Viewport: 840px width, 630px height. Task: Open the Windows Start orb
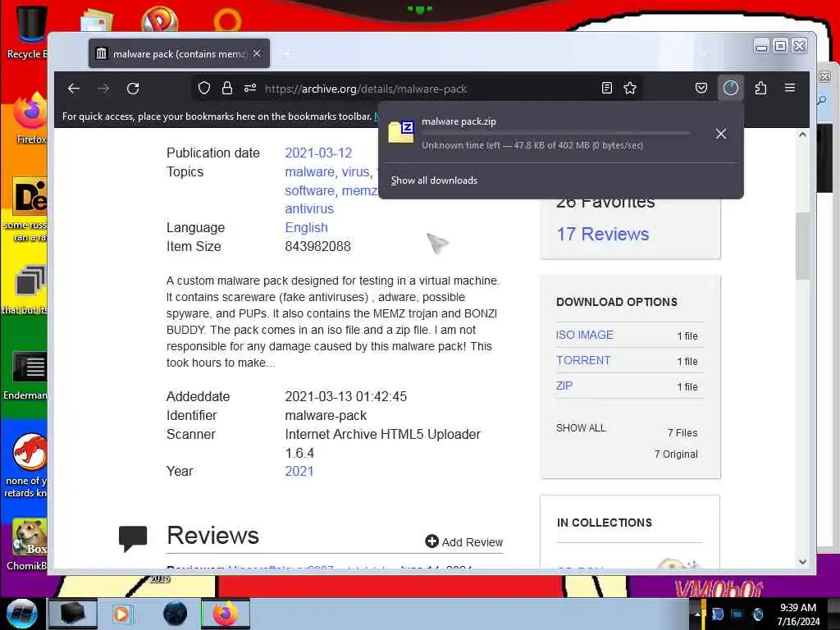click(21, 614)
